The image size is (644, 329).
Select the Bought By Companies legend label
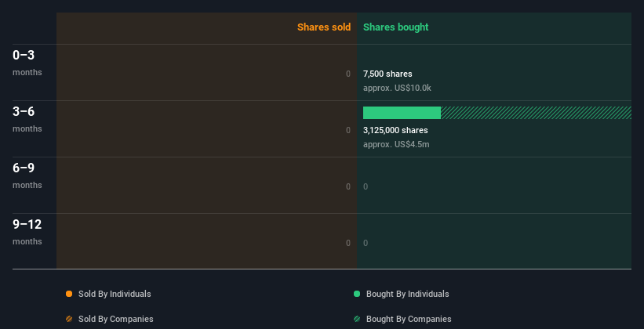(x=409, y=319)
